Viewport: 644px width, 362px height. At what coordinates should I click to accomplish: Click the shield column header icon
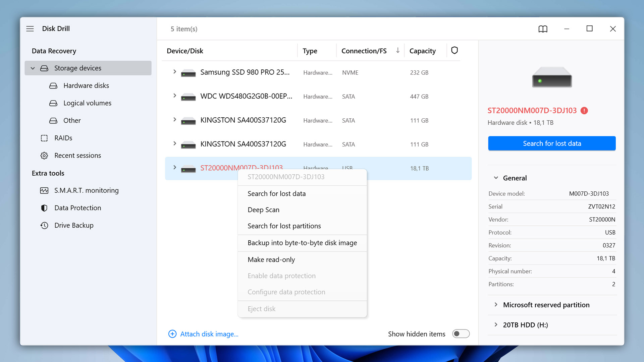454,50
